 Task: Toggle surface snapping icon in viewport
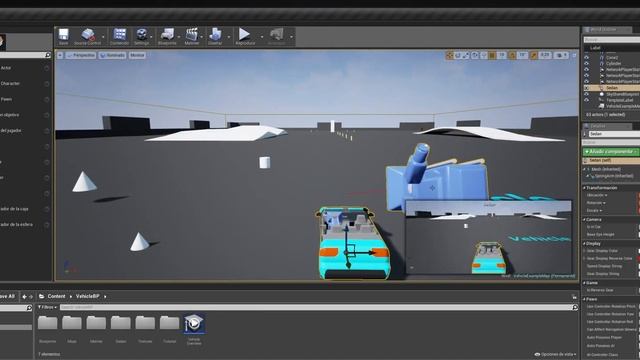pyautogui.click(x=484, y=55)
